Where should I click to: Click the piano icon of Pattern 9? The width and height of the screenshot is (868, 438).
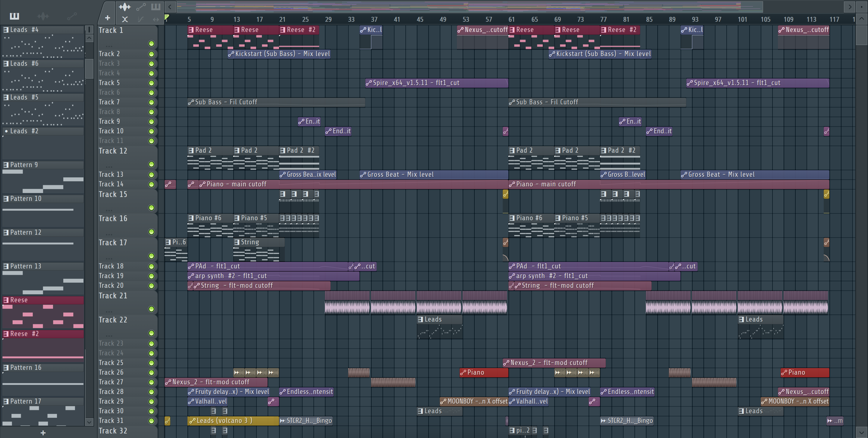tap(6, 165)
